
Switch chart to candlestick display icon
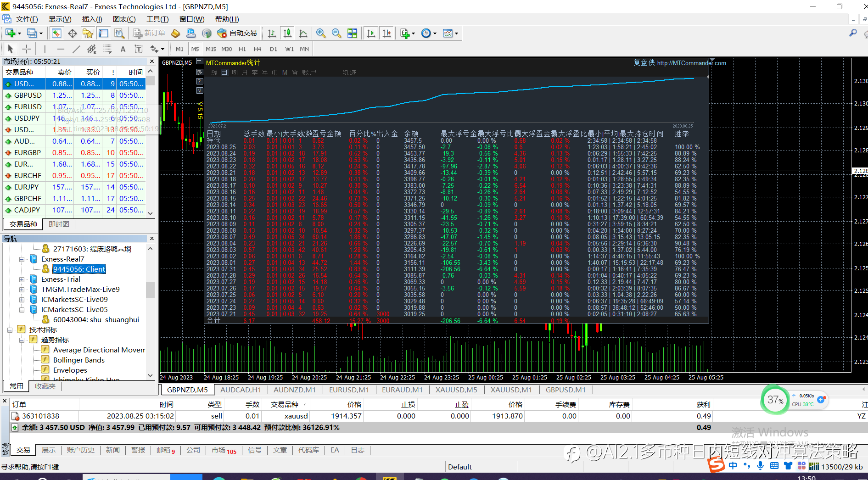click(x=288, y=33)
